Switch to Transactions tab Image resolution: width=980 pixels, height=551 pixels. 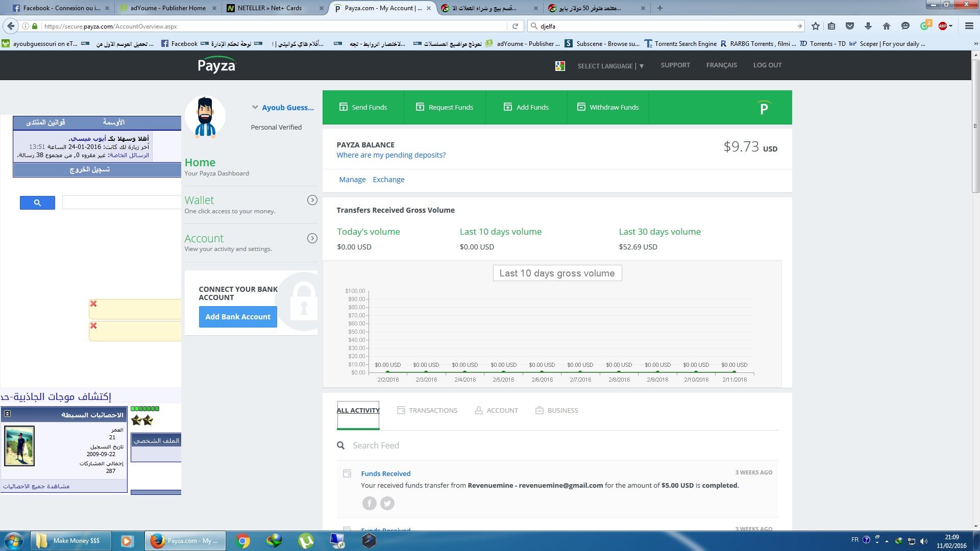click(427, 410)
